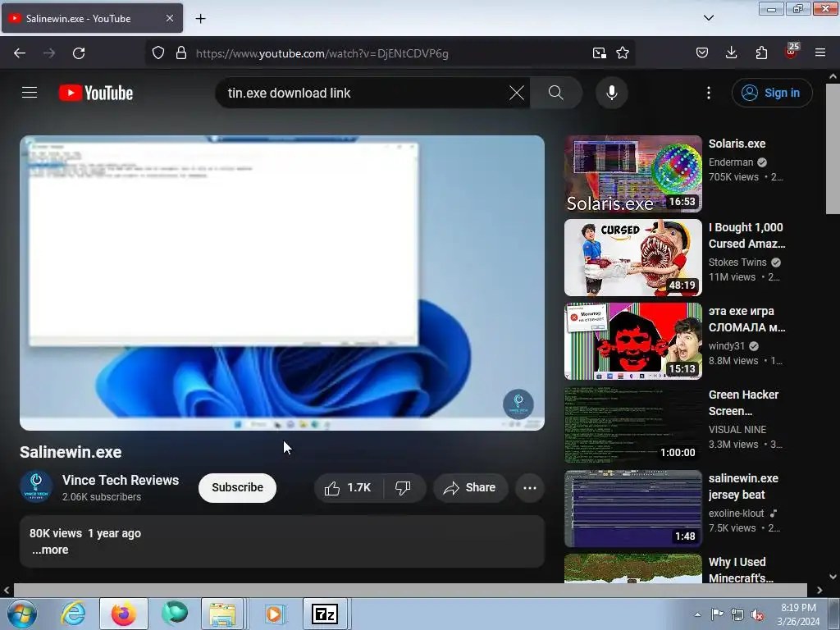Open Why I Used Minecraft's... title
840x630 pixels.
741,569
